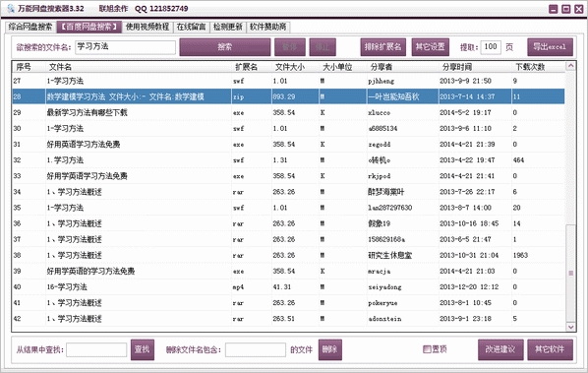588x373 pixels.
Task: Sort by 扩展名 column header
Action: 247,67
